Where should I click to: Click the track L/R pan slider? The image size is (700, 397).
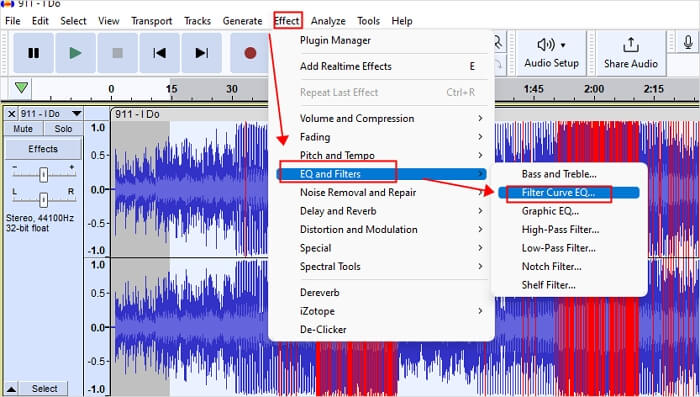pyautogui.click(x=43, y=199)
